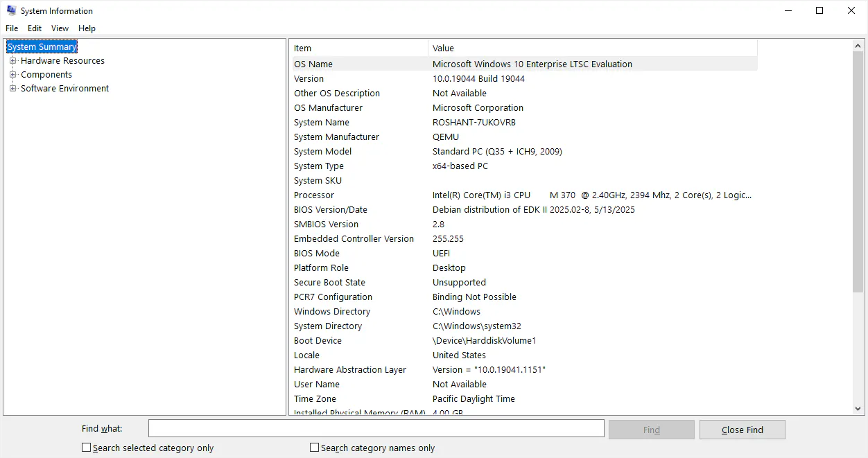Select the Hardware Abstraction Layer row
Image resolution: width=868 pixels, height=458 pixels.
[523, 369]
